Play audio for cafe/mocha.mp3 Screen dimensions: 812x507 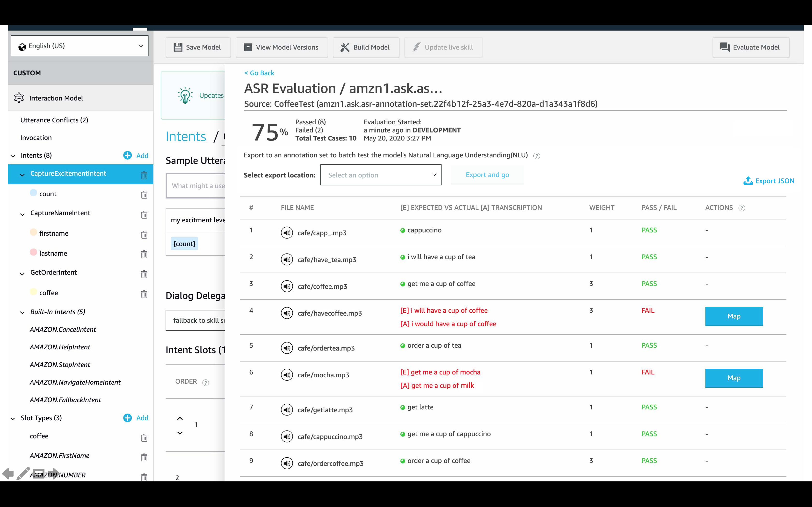[287, 374]
